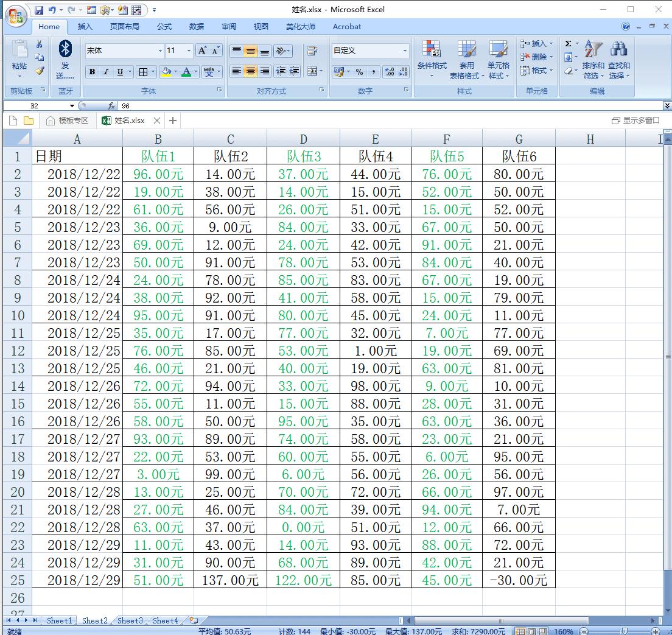Expand the number format dropdown showing 自定义
672x635 pixels.
[x=405, y=51]
